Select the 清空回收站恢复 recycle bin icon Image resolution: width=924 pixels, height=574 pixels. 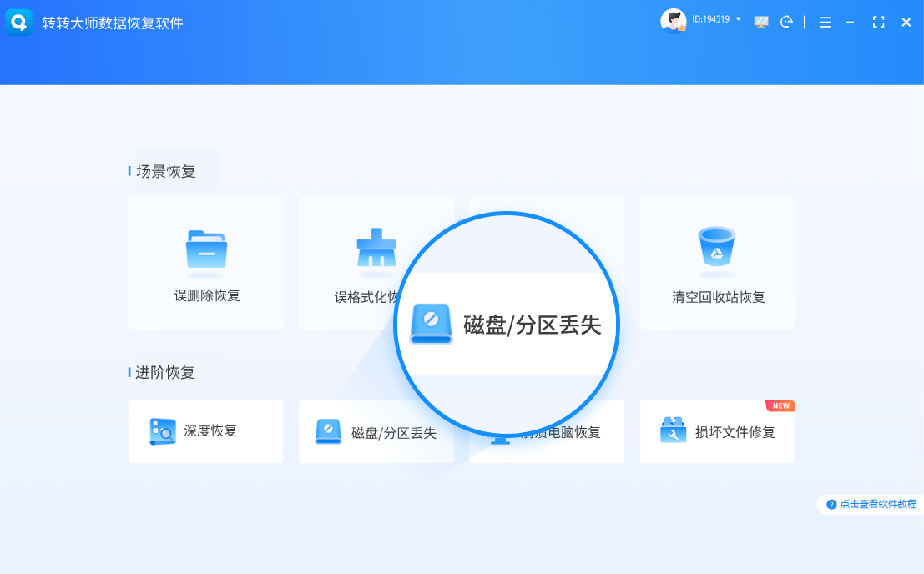716,247
